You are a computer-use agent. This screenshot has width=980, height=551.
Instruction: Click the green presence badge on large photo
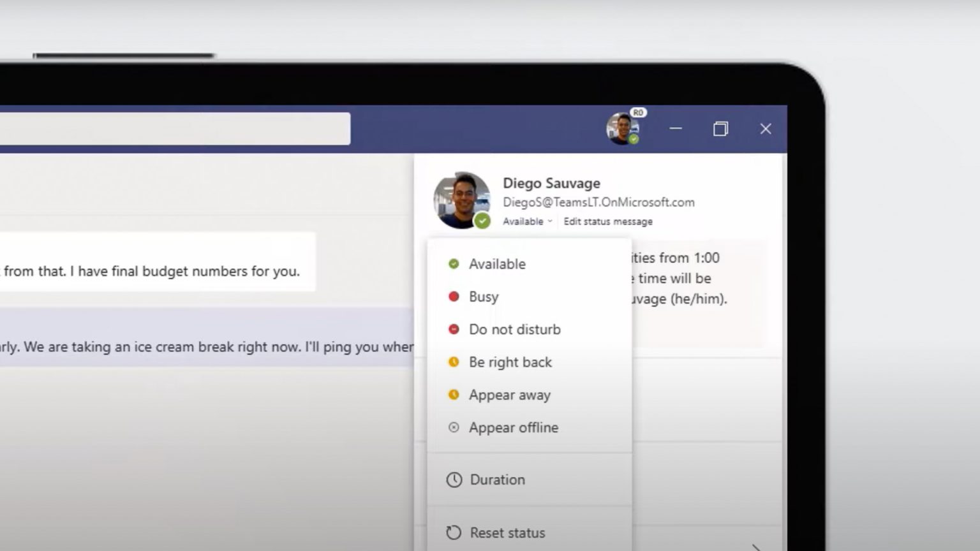pos(482,221)
